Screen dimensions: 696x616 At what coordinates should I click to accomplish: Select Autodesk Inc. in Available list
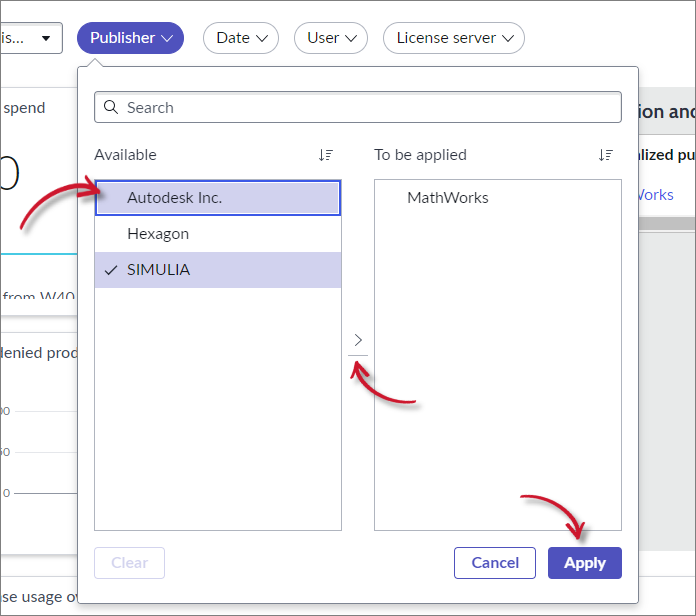click(218, 198)
